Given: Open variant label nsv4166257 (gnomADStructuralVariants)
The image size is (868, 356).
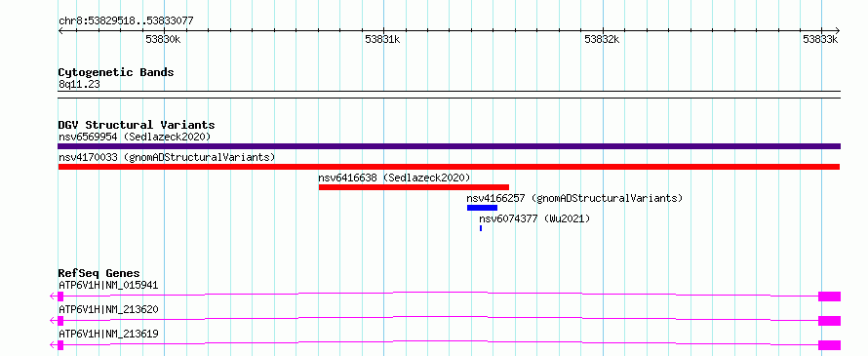Looking at the screenshot, I should (x=574, y=198).
